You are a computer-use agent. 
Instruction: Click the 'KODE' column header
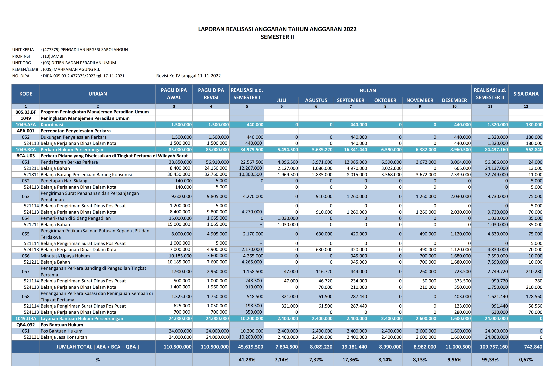tap(26, 94)
